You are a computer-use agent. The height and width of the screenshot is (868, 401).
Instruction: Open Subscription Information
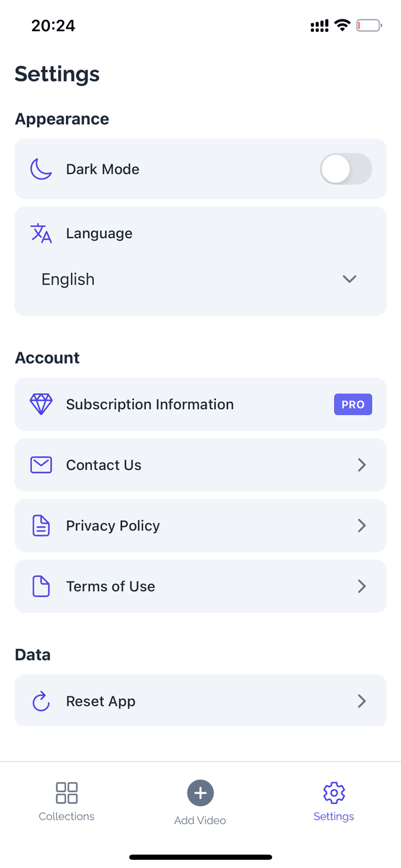click(x=150, y=405)
